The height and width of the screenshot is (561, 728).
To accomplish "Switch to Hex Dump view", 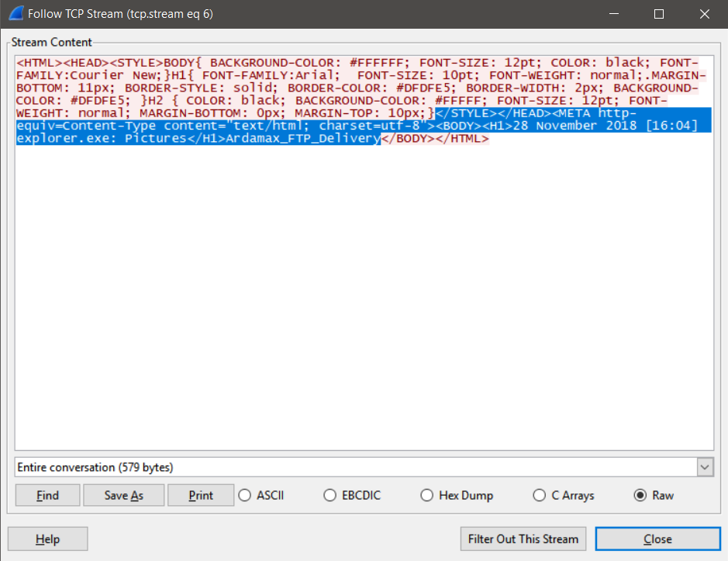I will (457, 496).
